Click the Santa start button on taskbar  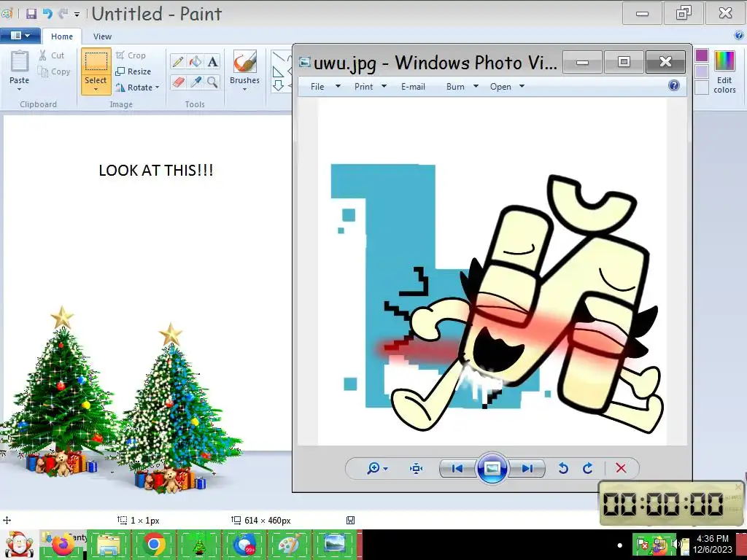(x=18, y=545)
